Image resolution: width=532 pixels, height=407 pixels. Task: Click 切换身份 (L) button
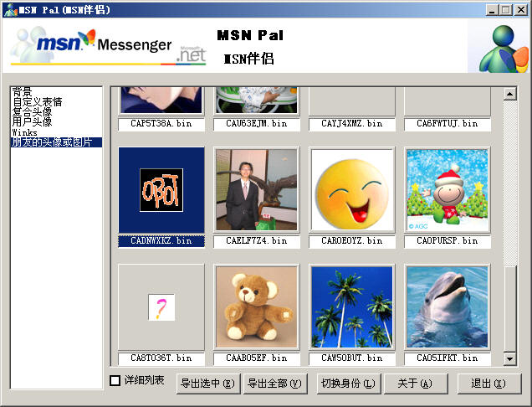point(349,384)
